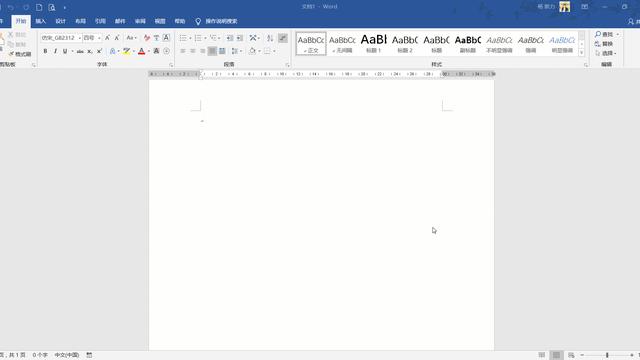
Task: Apply the Subtitle style
Action: (468, 44)
